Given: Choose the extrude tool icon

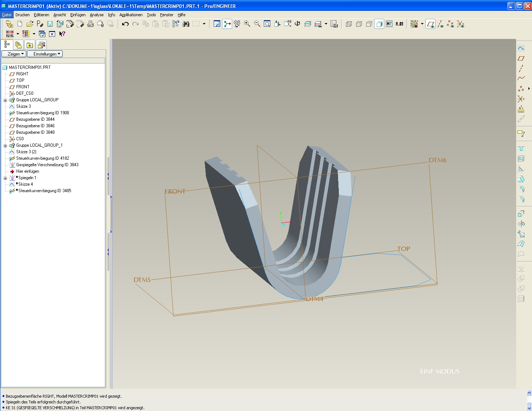Looking at the screenshot, I should tap(521, 214).
